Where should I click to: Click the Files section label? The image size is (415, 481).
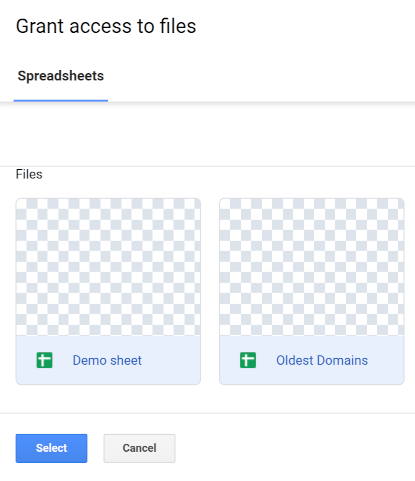(29, 174)
